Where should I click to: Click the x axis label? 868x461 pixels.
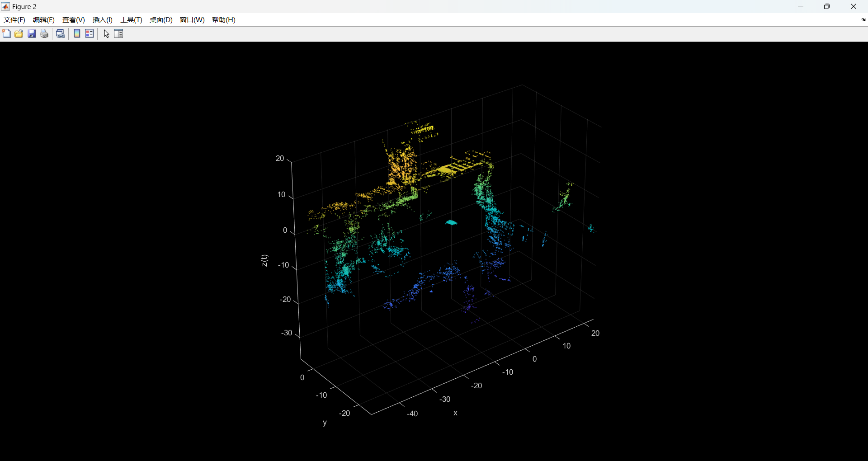coord(455,413)
